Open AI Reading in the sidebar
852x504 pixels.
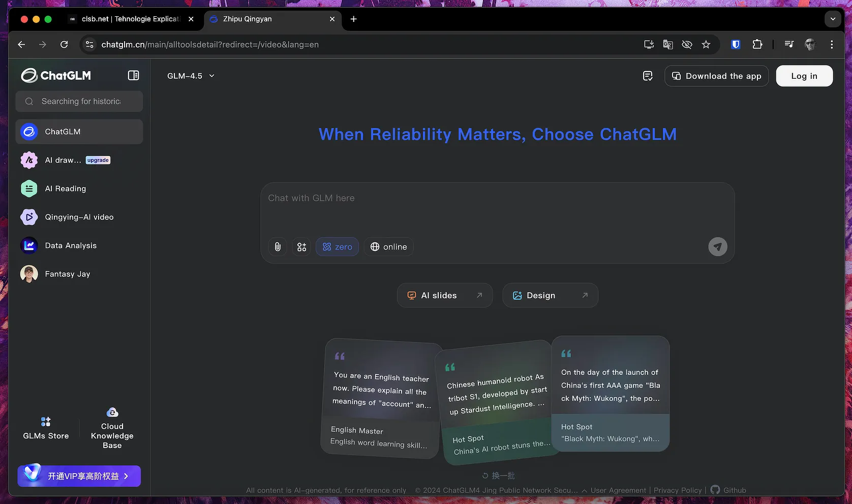(79, 188)
